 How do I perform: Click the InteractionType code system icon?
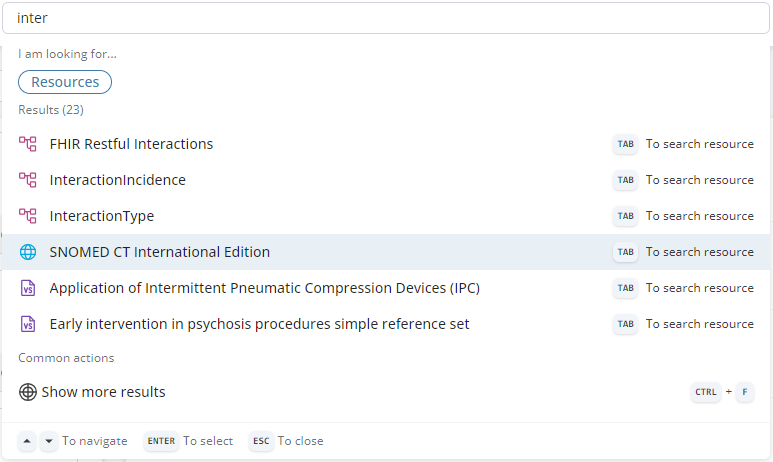tap(28, 216)
